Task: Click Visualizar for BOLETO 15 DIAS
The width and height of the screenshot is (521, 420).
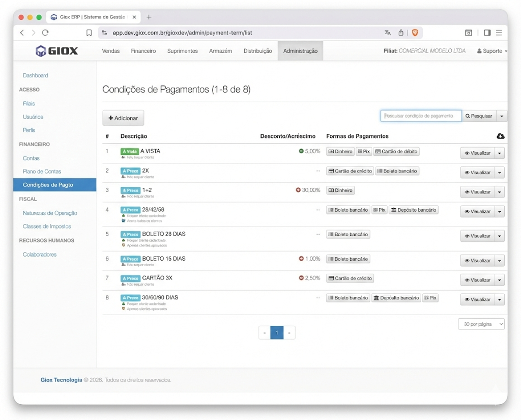Action: pyautogui.click(x=477, y=261)
